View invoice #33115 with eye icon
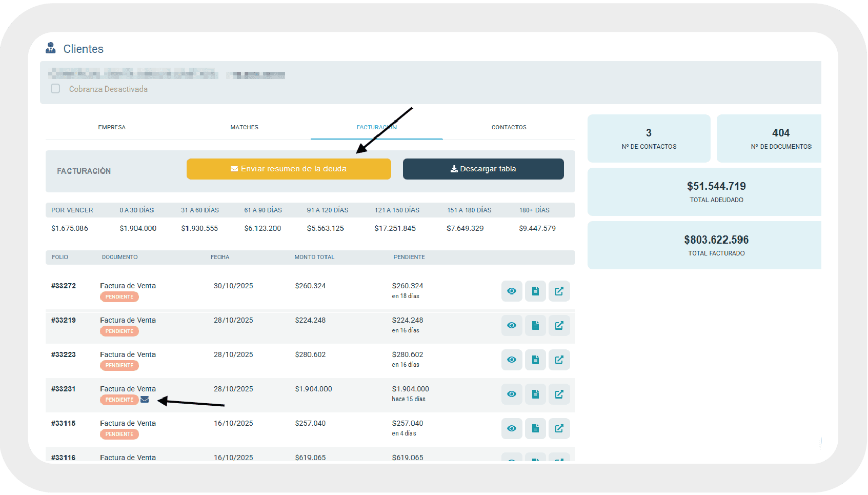This screenshot has height=495, width=868. coord(512,429)
